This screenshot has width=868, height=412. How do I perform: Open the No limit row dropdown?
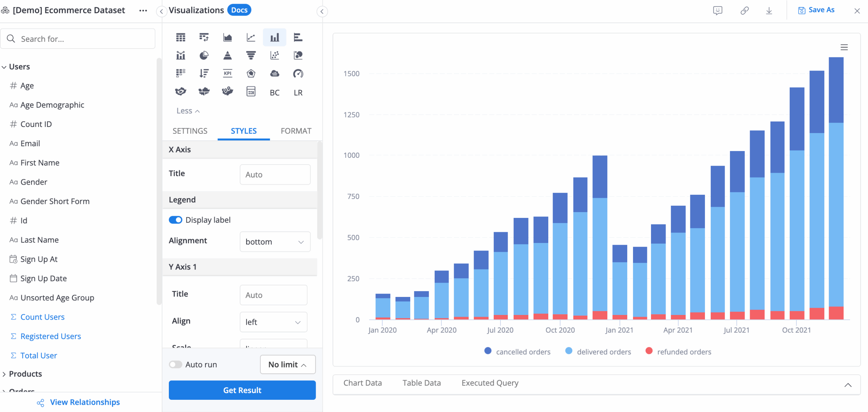point(288,364)
